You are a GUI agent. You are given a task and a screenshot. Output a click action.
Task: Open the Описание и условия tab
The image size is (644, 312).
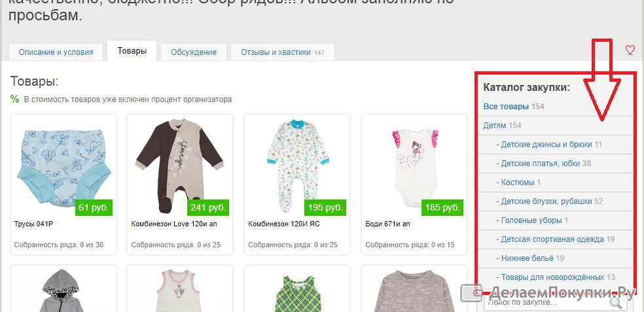(56, 52)
